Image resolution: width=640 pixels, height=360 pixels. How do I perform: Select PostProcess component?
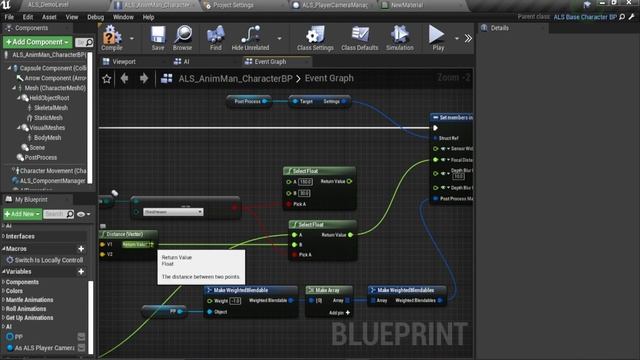pyautogui.click(x=40, y=158)
